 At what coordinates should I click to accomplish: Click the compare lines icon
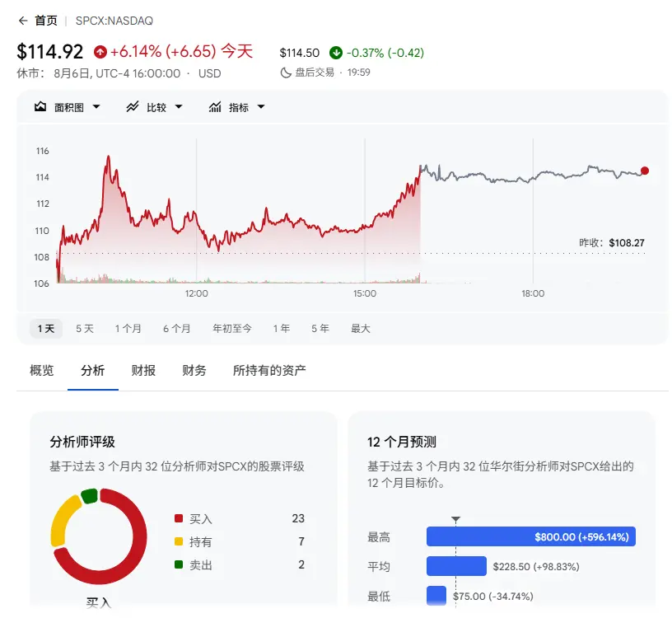133,107
